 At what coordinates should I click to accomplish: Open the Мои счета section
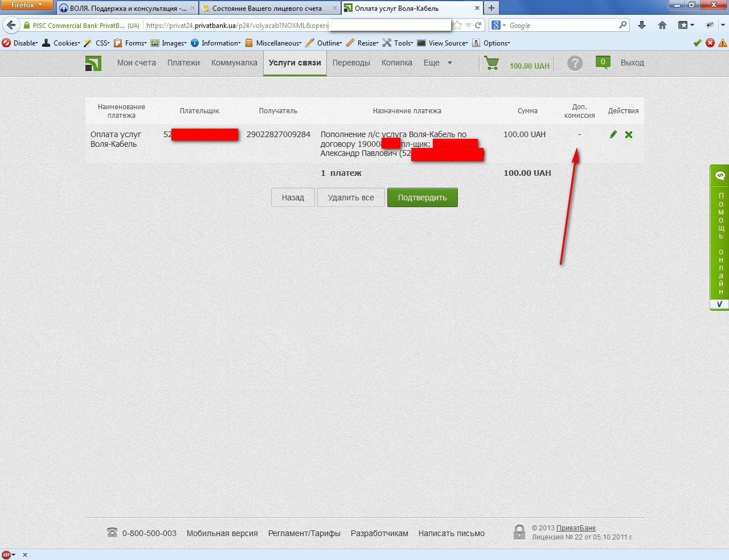(137, 63)
